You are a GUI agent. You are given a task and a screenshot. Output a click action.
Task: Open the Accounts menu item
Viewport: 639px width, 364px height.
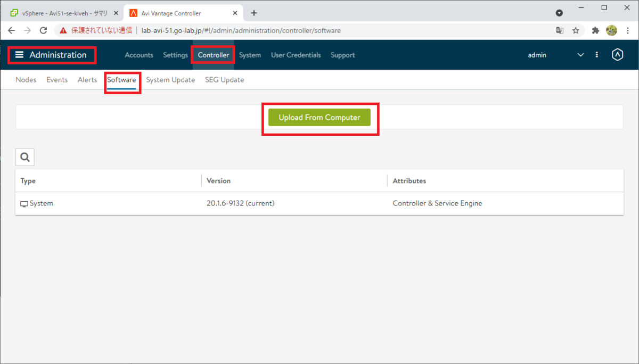coord(139,55)
